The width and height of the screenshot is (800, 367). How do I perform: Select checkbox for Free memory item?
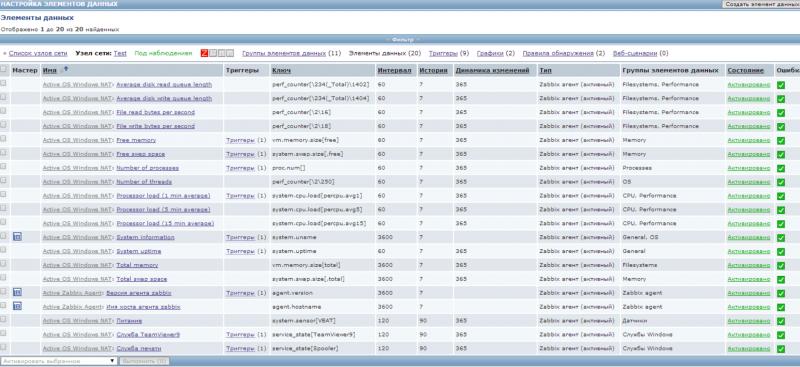4,138
